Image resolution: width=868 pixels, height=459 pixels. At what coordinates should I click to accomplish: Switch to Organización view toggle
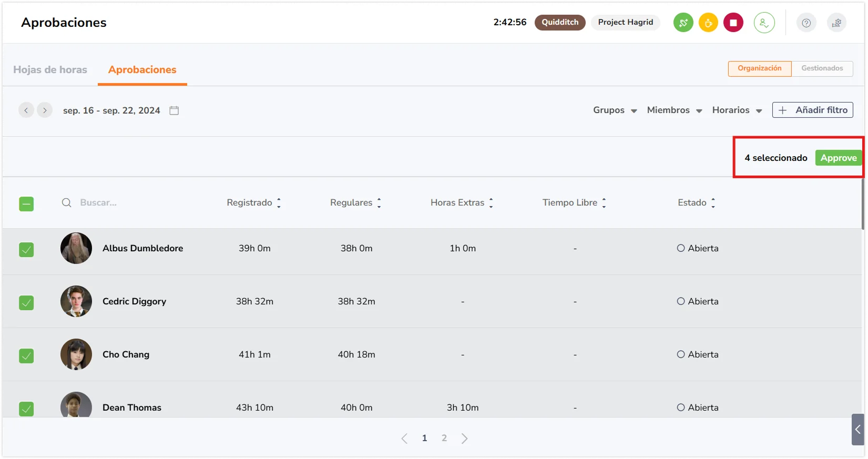[x=760, y=68]
